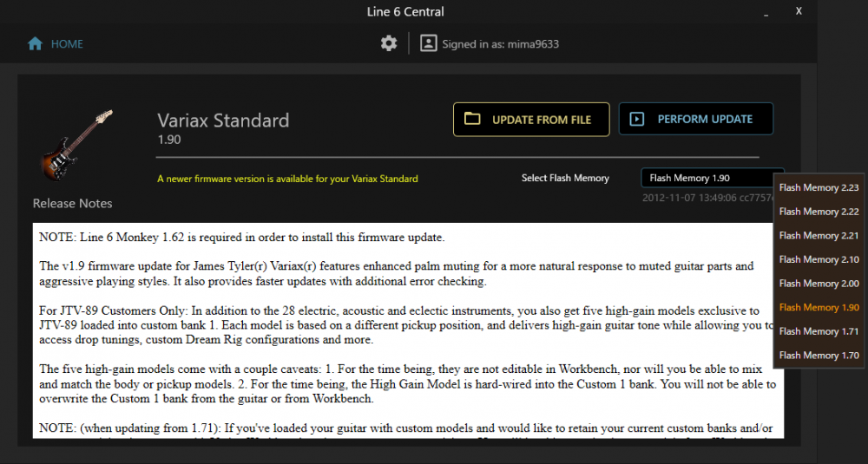This screenshot has width=868, height=464.
Task: Click the folder icon on Update From File
Action: tap(471, 119)
